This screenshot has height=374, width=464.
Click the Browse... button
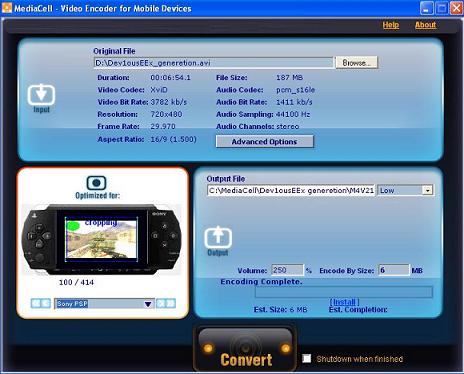pos(356,63)
